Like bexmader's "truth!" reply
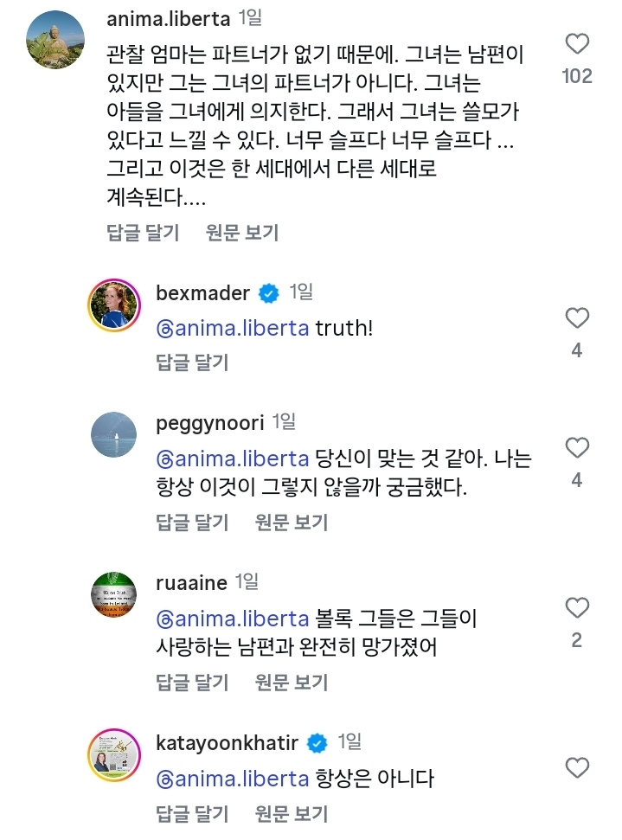Viewport: 622px width, 840px height. [576, 318]
